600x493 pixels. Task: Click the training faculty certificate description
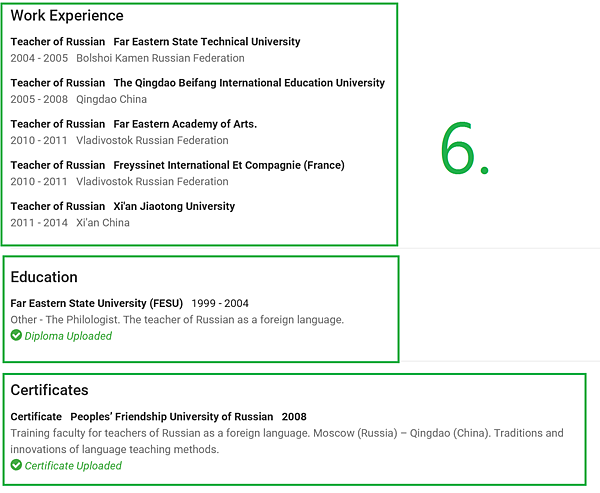[x=287, y=441]
